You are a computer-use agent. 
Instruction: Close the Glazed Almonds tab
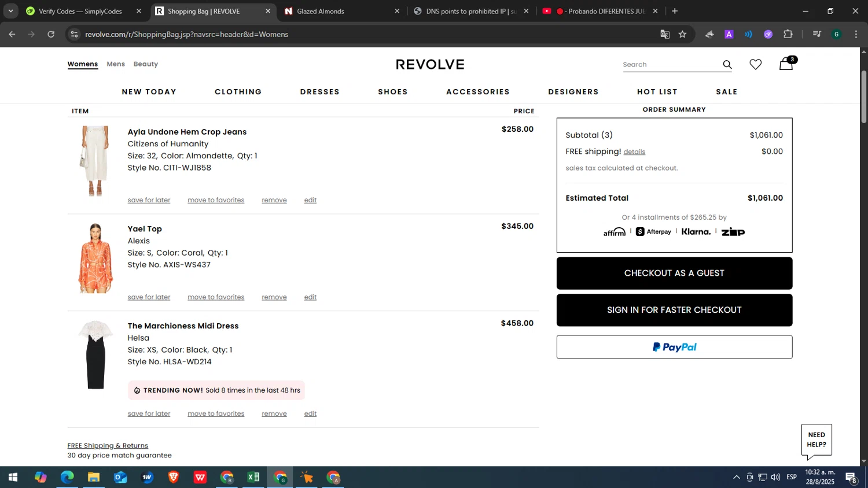pyautogui.click(x=397, y=11)
